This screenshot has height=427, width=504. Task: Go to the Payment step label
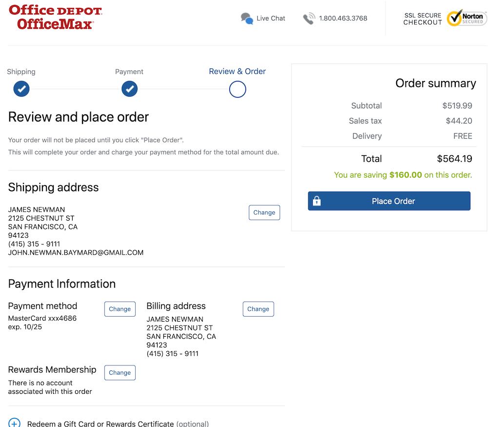pyautogui.click(x=129, y=72)
